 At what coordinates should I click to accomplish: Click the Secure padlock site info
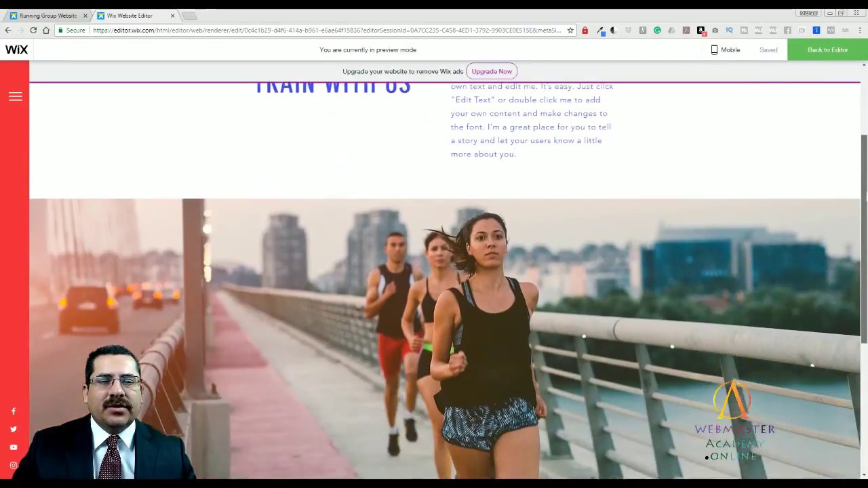tap(72, 30)
